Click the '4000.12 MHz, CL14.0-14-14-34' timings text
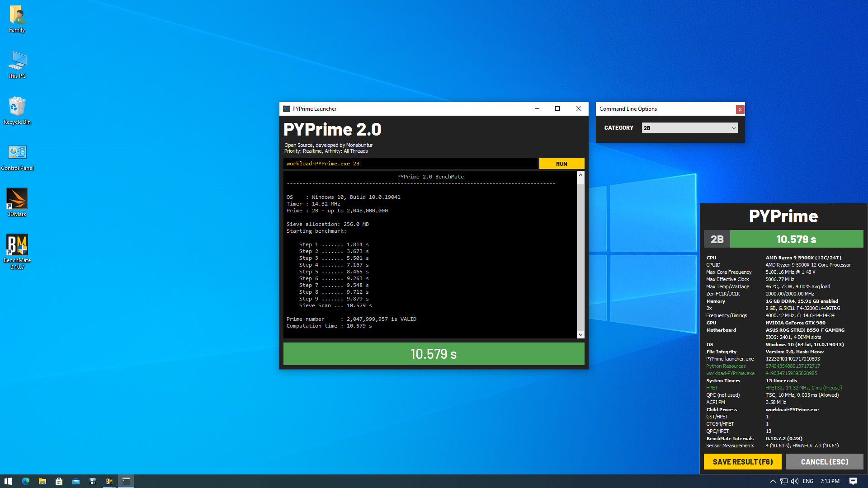868x488 pixels. (800, 316)
